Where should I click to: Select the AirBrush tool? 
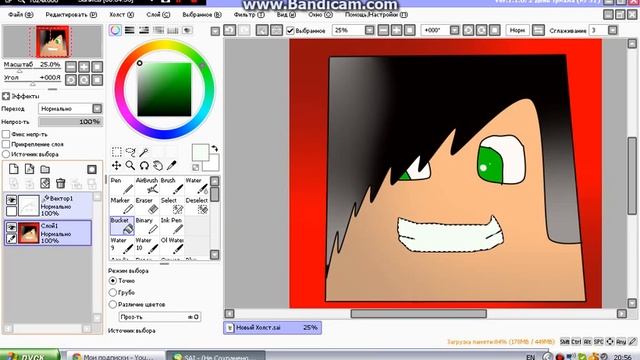coord(147,185)
